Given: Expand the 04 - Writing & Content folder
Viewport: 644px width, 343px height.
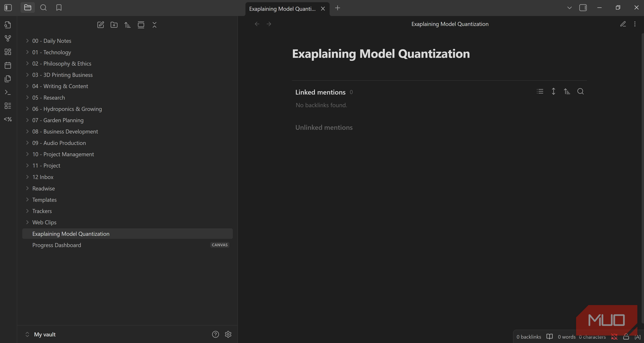Looking at the screenshot, I should pyautogui.click(x=127, y=86).
